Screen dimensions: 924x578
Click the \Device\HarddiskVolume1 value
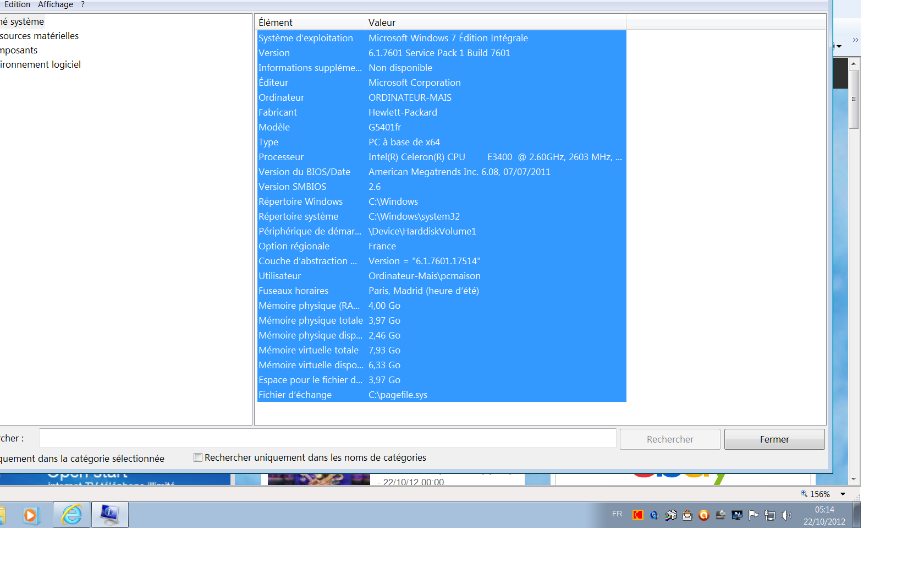[422, 231]
